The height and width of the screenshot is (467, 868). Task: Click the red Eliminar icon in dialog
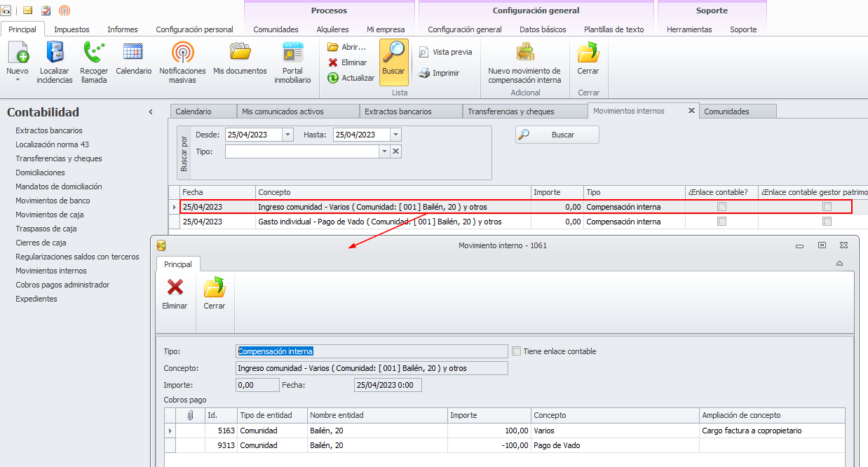pos(175,287)
